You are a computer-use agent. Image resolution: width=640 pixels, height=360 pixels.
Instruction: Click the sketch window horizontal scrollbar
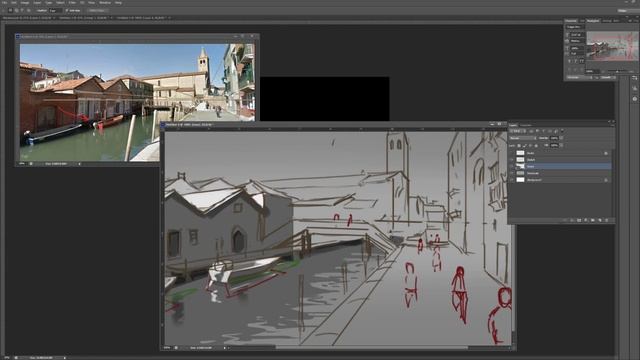(x=371, y=348)
